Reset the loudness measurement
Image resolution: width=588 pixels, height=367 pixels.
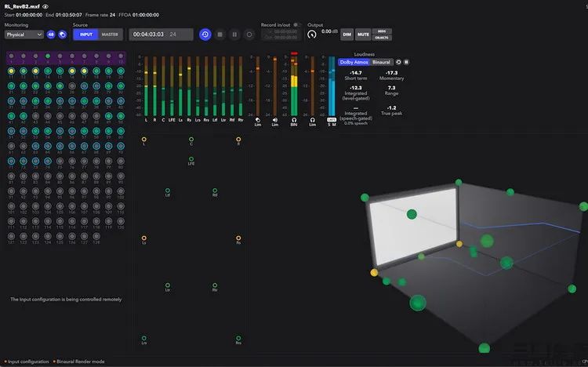tap(397, 62)
